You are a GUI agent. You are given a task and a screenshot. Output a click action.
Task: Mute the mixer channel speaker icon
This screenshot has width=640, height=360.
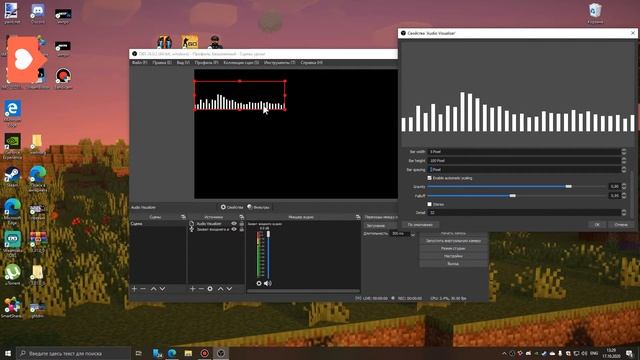point(268,283)
